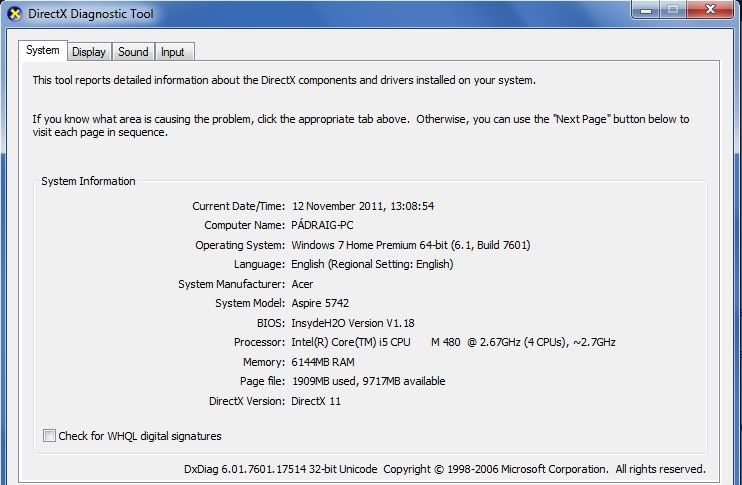This screenshot has height=485, width=742.
Task: Click the Computer Name label
Action: 245,225
